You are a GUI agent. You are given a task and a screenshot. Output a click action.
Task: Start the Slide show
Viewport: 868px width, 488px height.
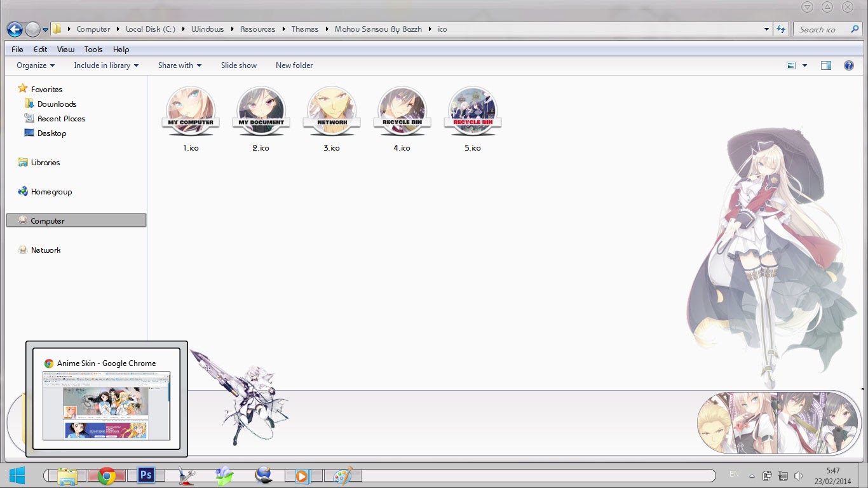tap(239, 65)
